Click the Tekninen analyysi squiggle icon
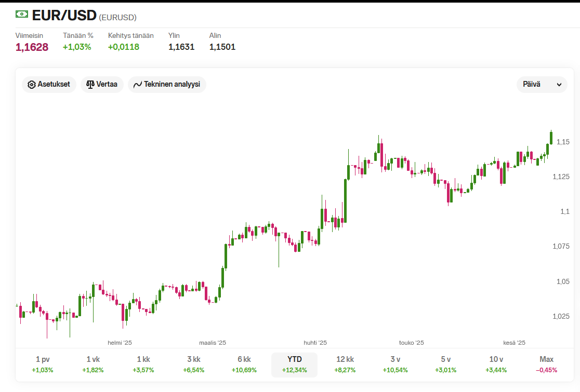 pyautogui.click(x=138, y=85)
